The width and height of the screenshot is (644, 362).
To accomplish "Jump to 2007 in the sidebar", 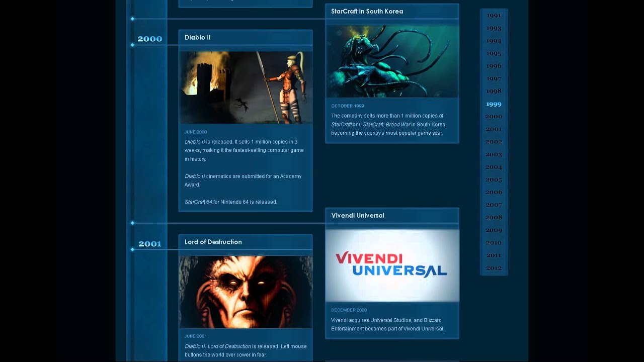I will pyautogui.click(x=494, y=205).
